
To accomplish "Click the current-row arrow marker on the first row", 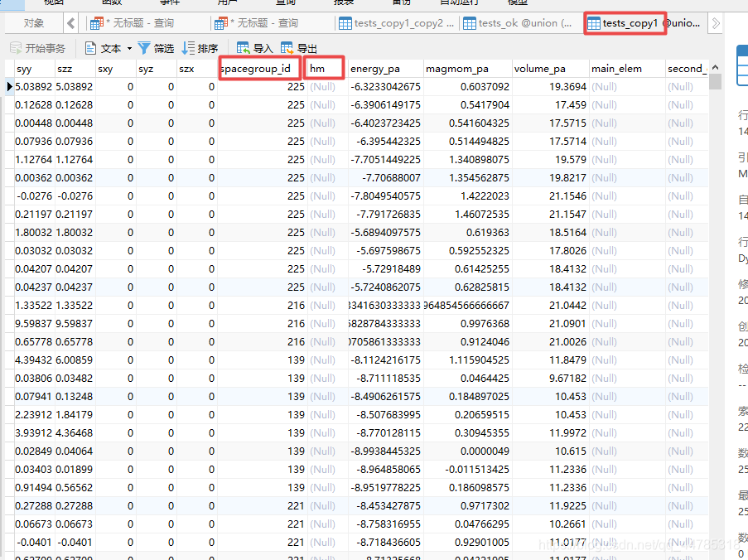I will point(10,87).
